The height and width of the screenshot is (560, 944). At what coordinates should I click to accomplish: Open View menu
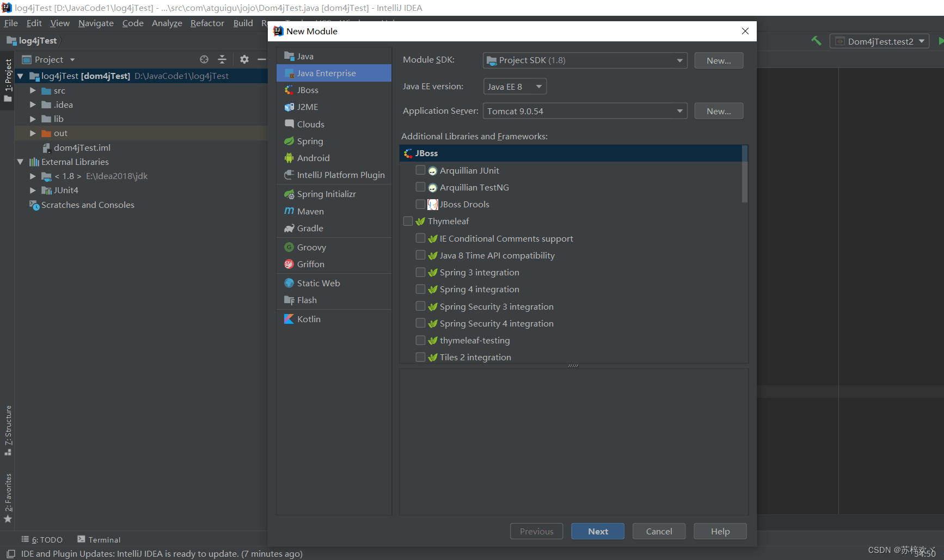tap(60, 23)
